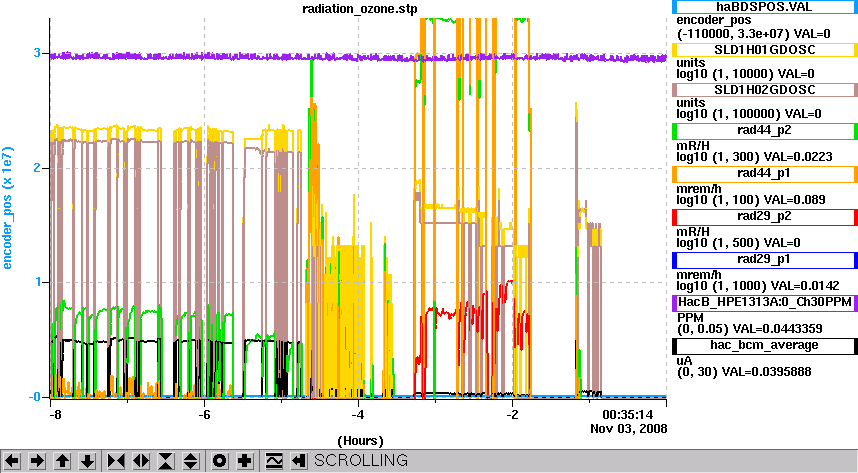Click the encoder_pos (x 1e7) axis label
This screenshot has height=473, width=858.
tap(7, 208)
